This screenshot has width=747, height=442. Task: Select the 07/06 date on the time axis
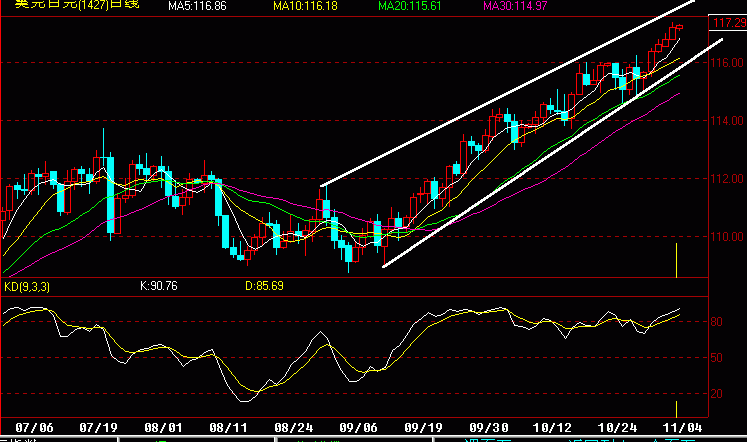34,428
